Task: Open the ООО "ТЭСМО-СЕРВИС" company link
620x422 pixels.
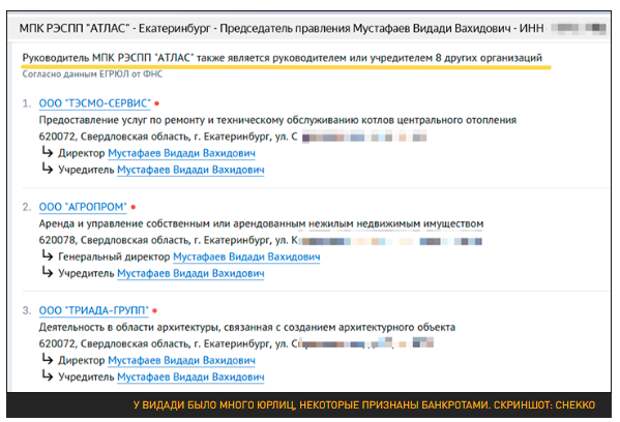Action: pos(94,103)
